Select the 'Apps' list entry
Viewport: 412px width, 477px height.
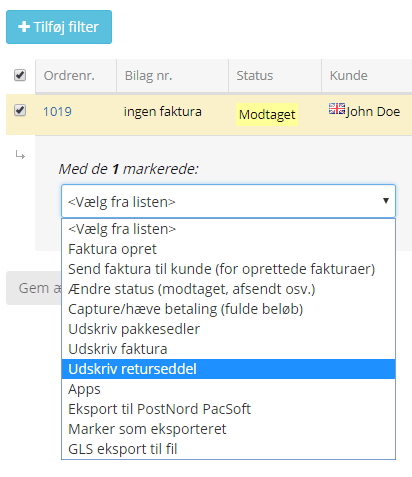228,389
